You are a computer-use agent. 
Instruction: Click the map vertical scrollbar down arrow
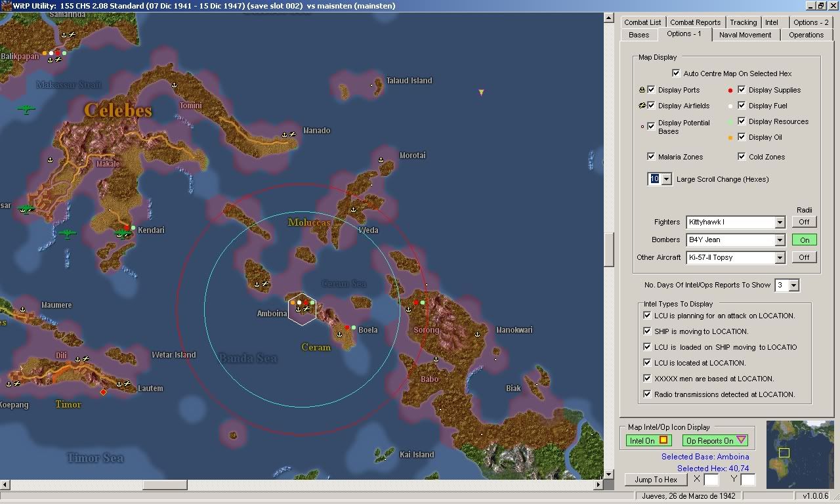(x=608, y=474)
